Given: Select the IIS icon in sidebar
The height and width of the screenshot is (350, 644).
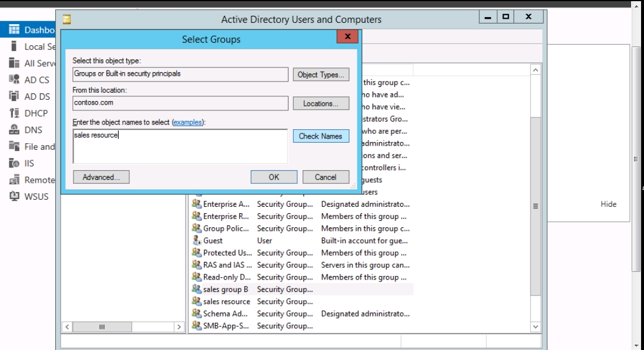Looking at the screenshot, I should tap(15, 163).
